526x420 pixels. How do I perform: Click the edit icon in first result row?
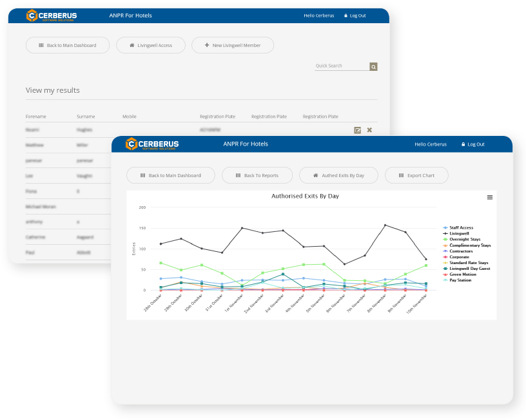point(357,130)
